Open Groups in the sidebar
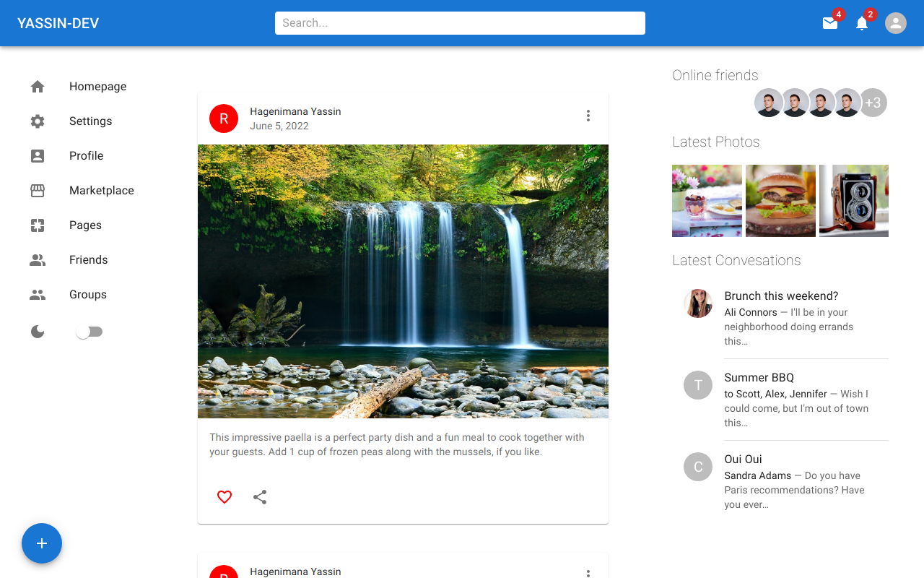The width and height of the screenshot is (924, 578). (x=87, y=295)
